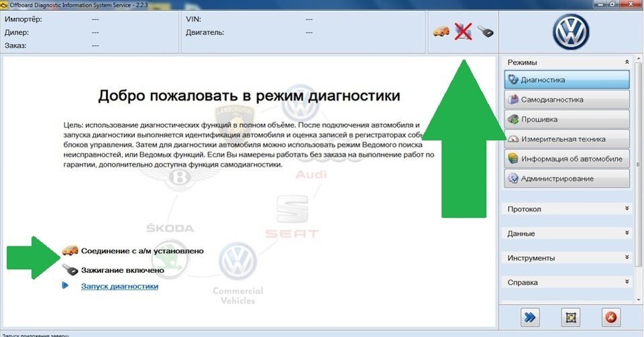Select the Диагностика mode

pyautogui.click(x=566, y=80)
